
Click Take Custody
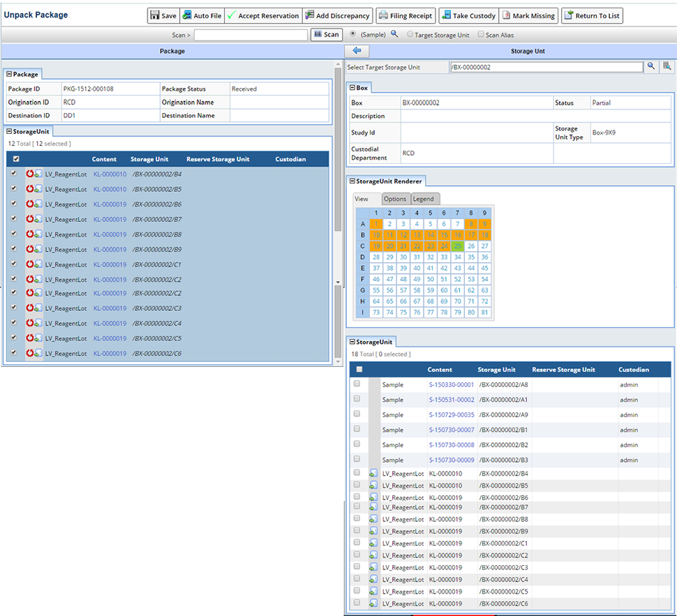click(469, 16)
